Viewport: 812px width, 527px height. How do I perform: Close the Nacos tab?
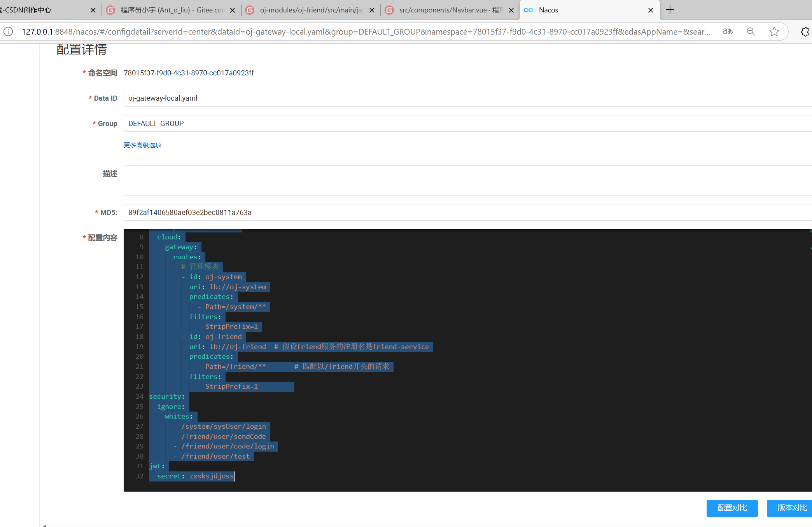pyautogui.click(x=651, y=10)
